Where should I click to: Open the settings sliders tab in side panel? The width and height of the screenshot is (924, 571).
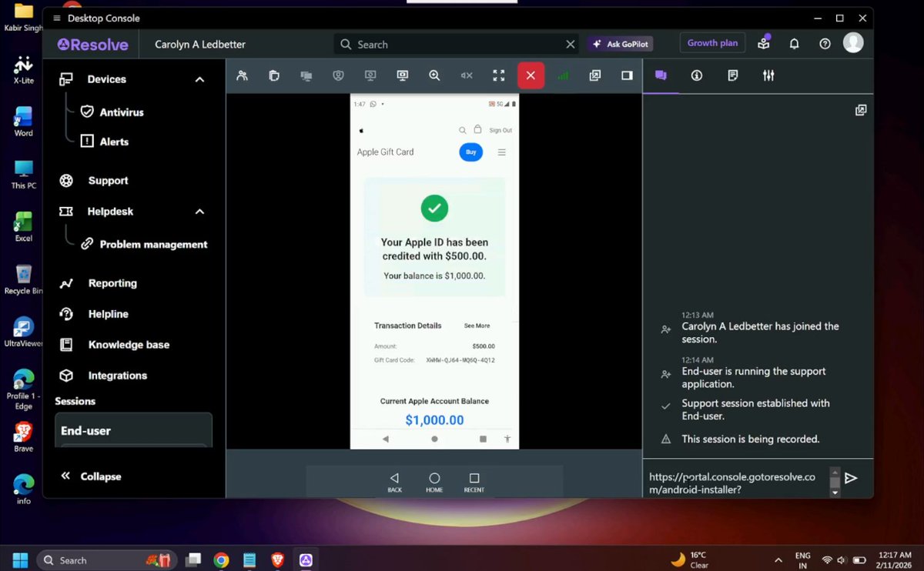click(x=768, y=75)
